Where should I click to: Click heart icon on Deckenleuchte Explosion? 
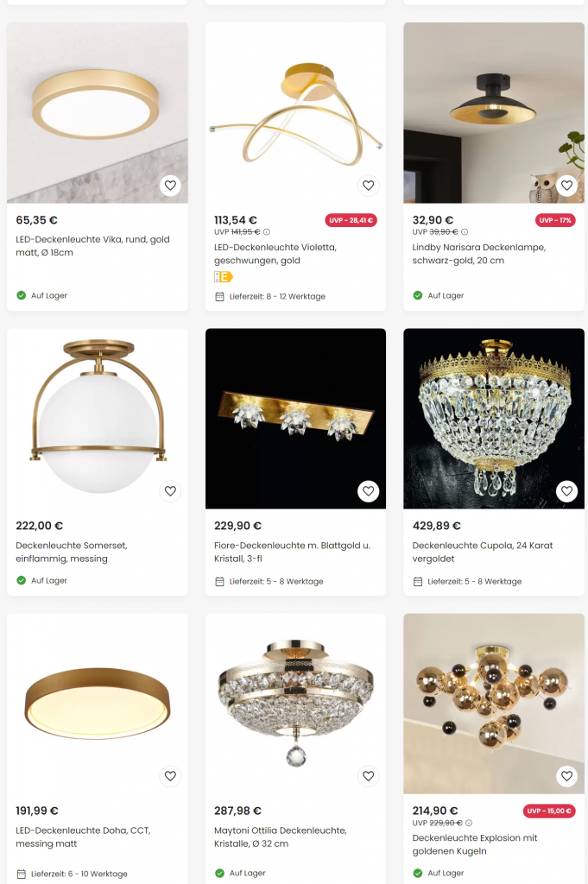[566, 776]
